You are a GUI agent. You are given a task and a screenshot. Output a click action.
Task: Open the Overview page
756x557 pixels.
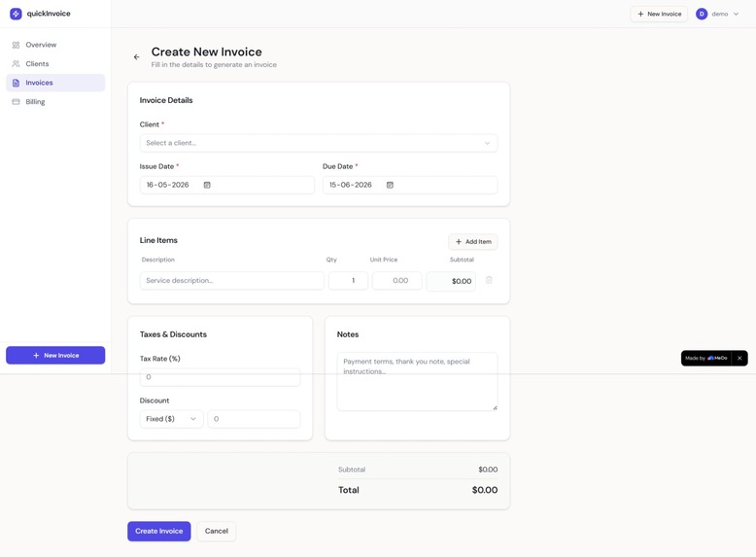pyautogui.click(x=55, y=45)
